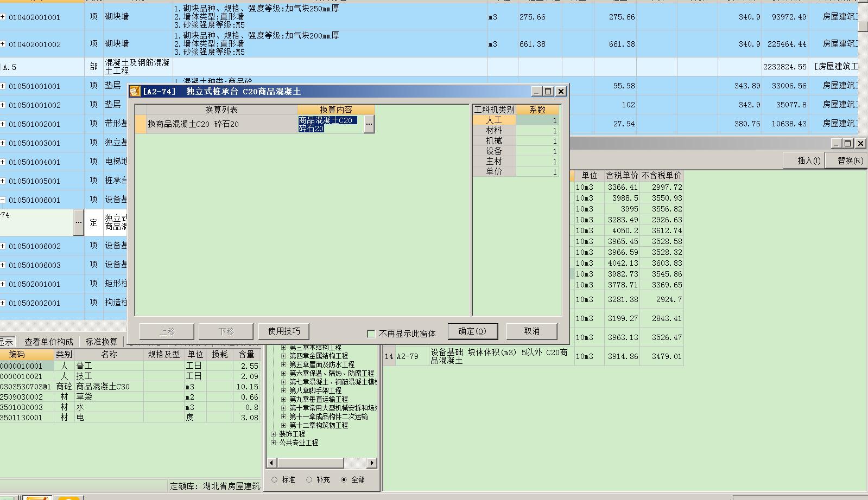Select the A.5 混凝土及钢筋混凝土工程 section row

coord(429,67)
